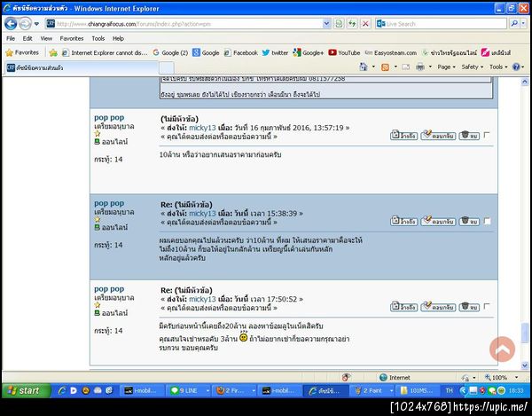532x416 pixels.
Task: Open the Favorites star button
Action: point(22,52)
